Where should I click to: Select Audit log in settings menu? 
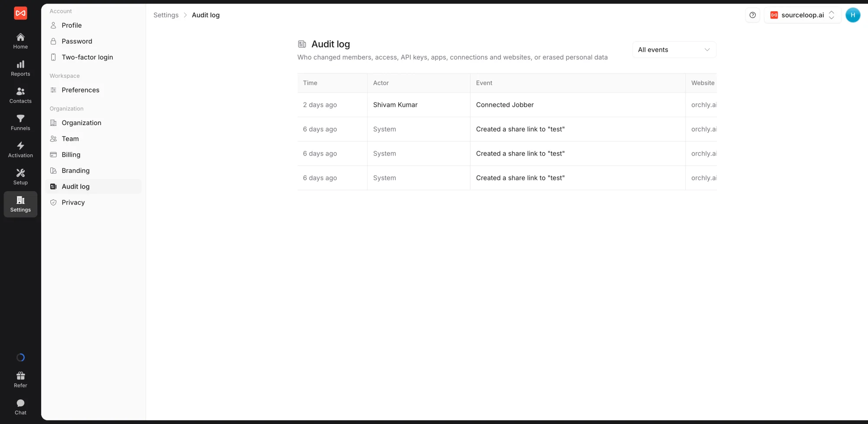93,187
